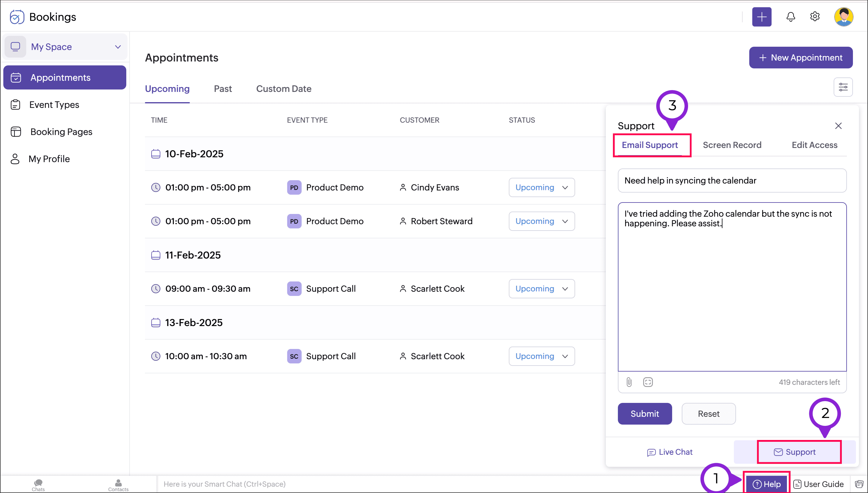This screenshot has width=868, height=493.
Task: Switch to the Past tab
Action: pos(223,89)
